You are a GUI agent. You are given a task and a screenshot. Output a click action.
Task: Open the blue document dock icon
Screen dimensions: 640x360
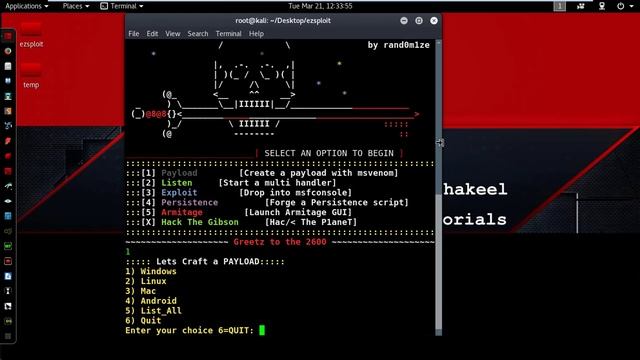tap(8, 276)
